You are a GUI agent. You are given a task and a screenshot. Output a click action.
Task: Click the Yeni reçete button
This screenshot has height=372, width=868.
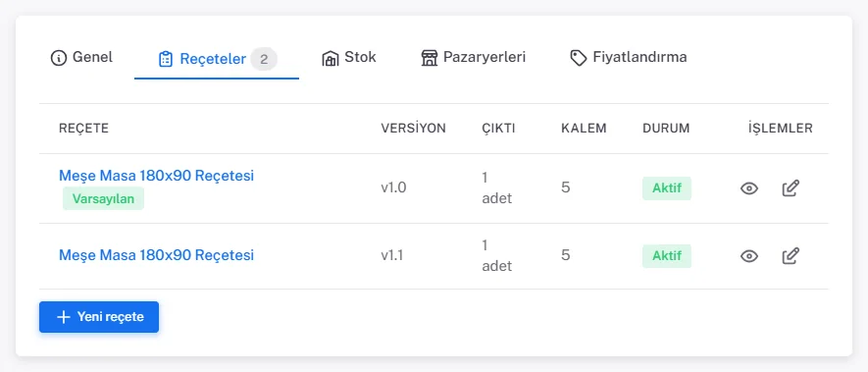tap(99, 317)
